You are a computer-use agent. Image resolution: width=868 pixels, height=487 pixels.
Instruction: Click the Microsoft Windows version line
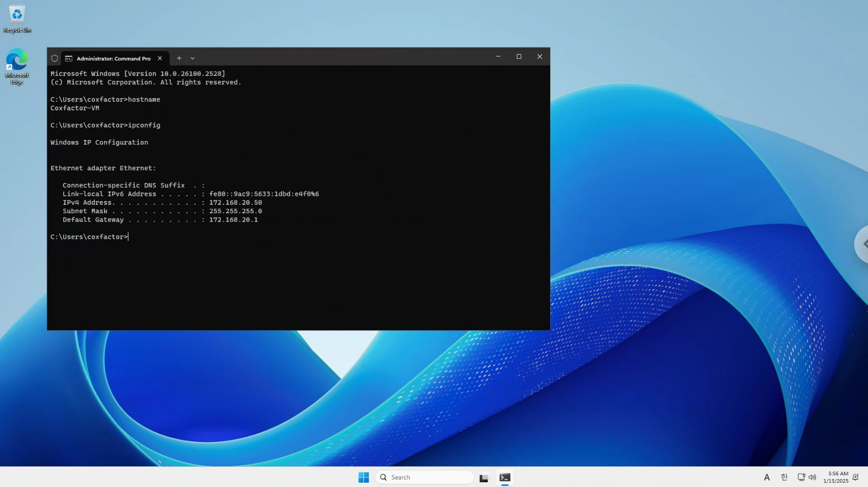point(138,74)
